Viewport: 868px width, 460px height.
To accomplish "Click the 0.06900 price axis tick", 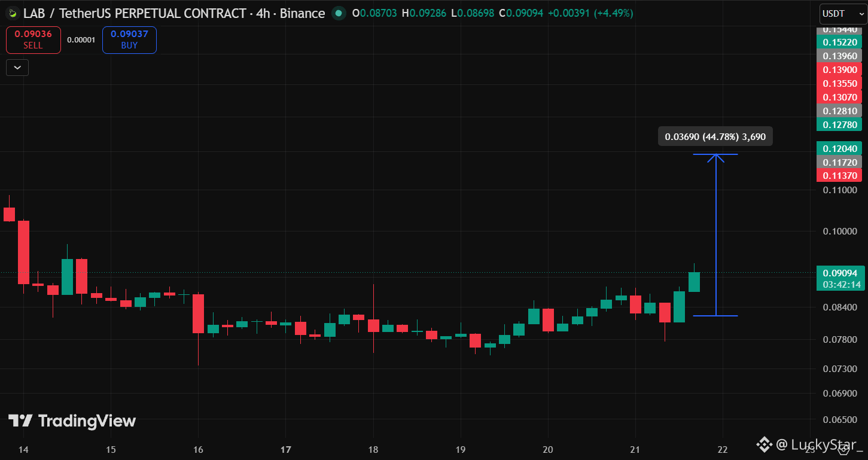I will pyautogui.click(x=839, y=394).
